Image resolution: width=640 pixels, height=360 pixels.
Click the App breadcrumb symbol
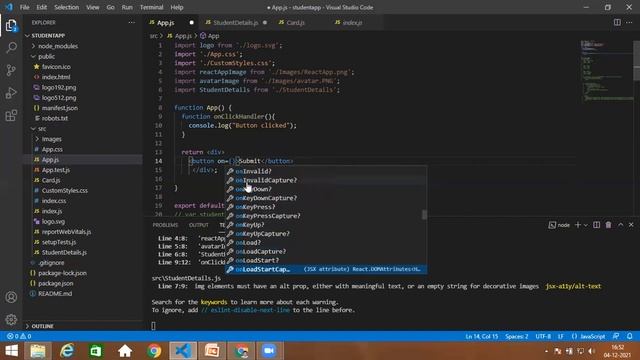pos(209,36)
